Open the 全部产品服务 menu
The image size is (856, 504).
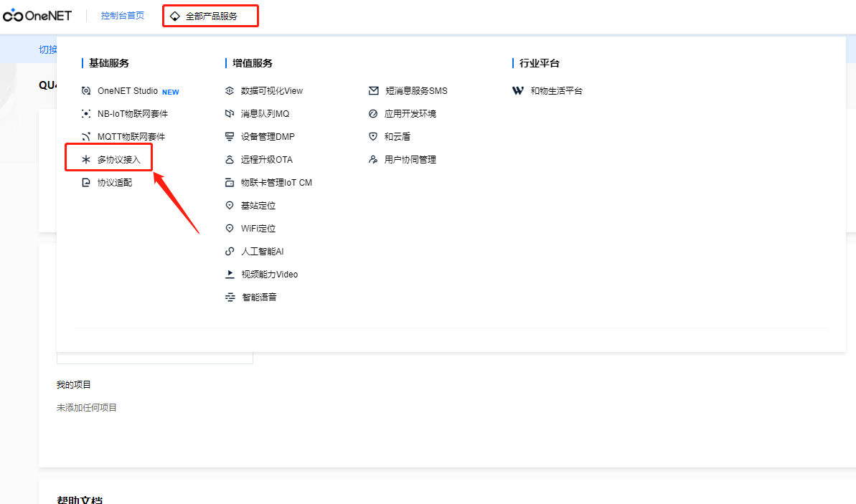(x=211, y=16)
